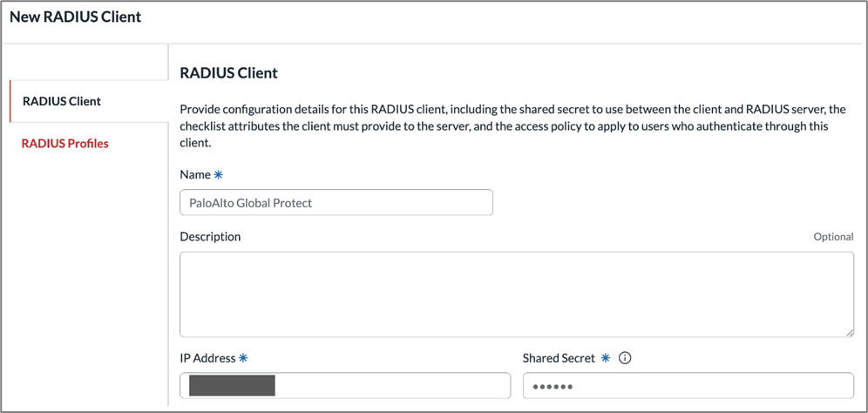Click the Description field label
The image size is (868, 413).
click(210, 237)
